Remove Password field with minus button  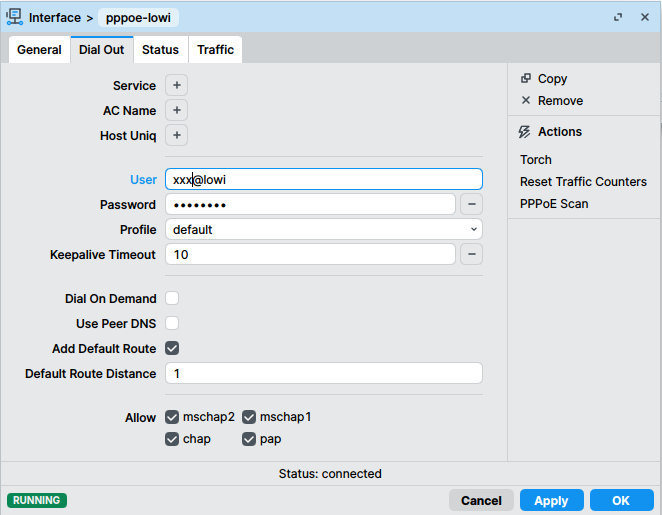pos(472,204)
